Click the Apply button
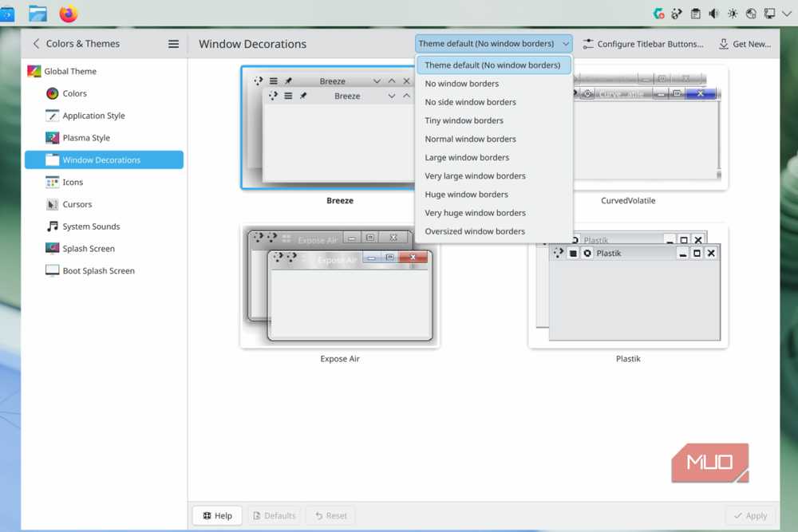This screenshot has height=532, width=798. click(x=751, y=516)
